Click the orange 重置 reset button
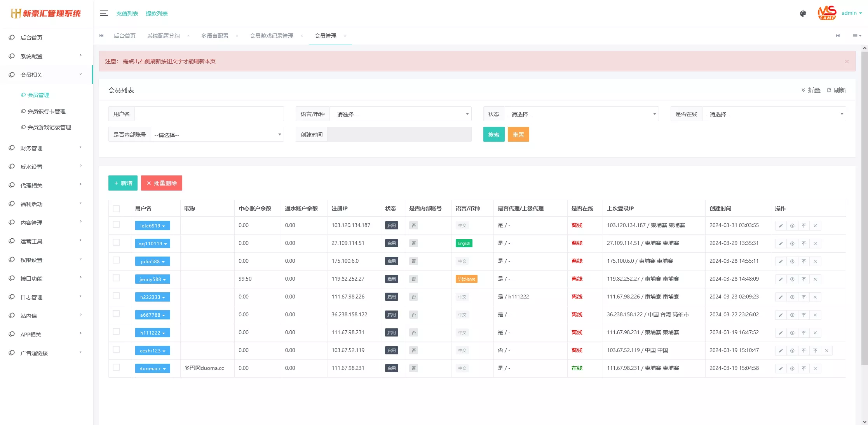Viewport: 868px width, 425px height. click(518, 134)
